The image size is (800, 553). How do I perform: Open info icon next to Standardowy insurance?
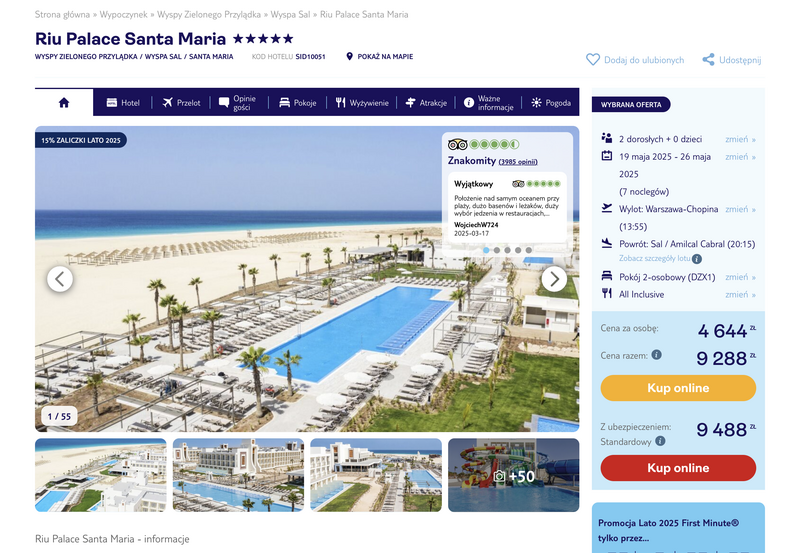point(660,441)
